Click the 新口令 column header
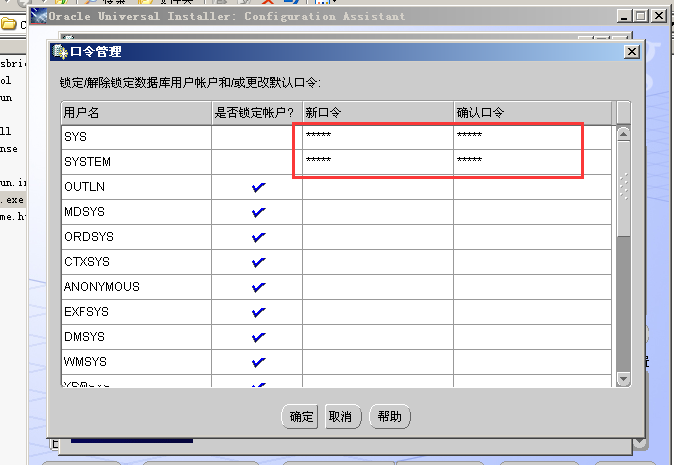The height and width of the screenshot is (465, 674). pos(378,113)
